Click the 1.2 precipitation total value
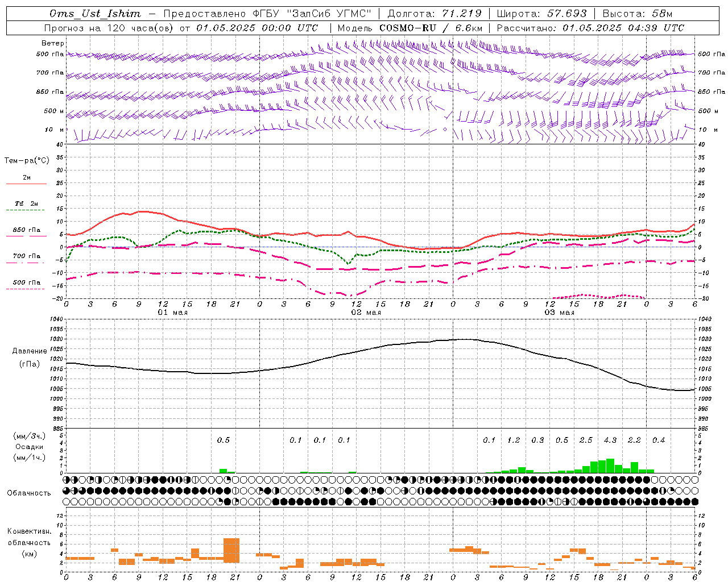The height and width of the screenshot is (582, 728). point(514,440)
